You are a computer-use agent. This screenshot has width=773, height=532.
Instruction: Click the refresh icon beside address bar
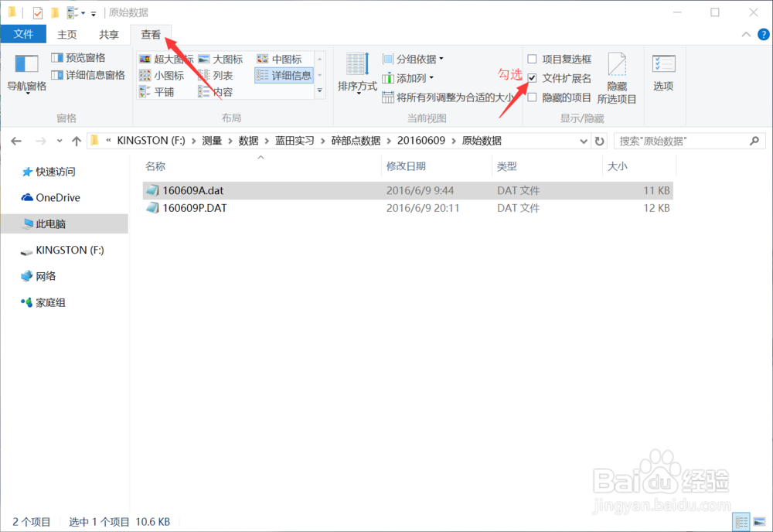click(x=598, y=140)
